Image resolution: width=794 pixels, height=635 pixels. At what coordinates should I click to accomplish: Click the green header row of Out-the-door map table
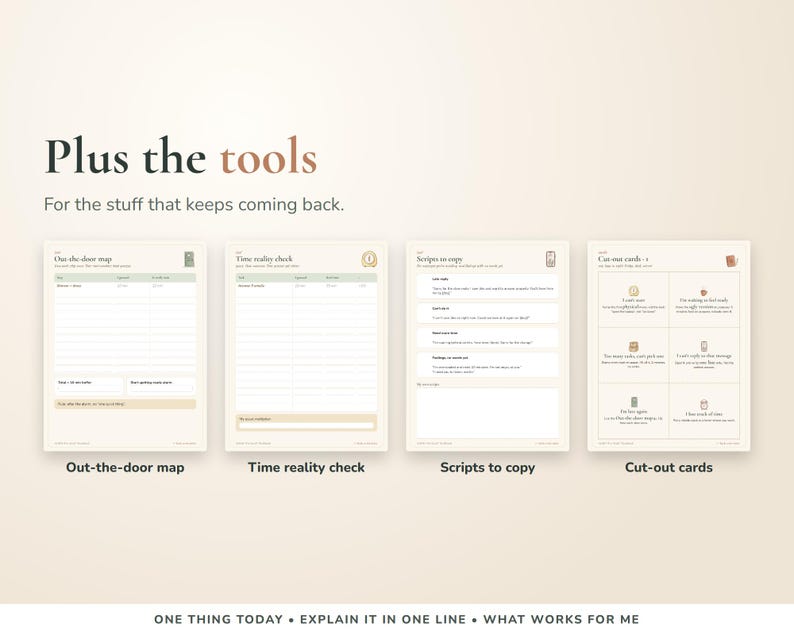125,277
